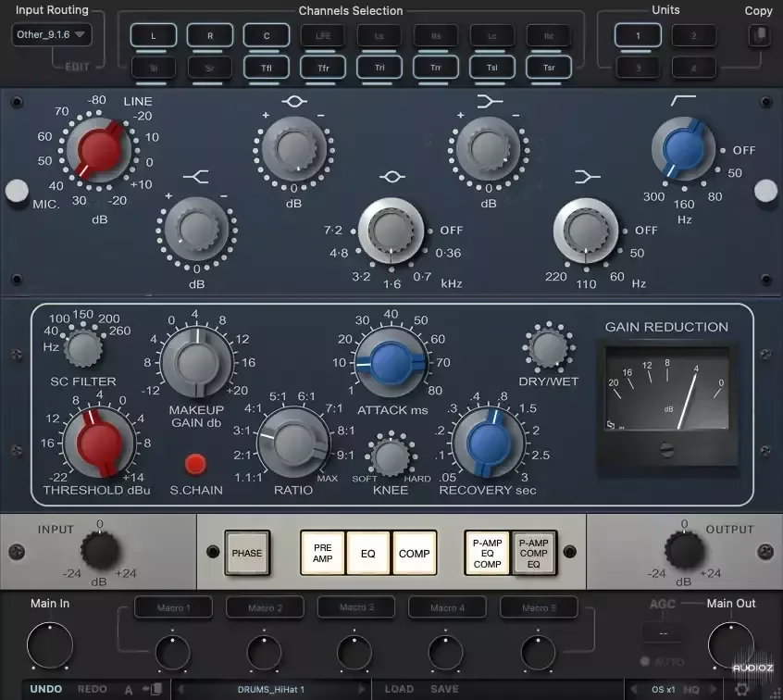Select Unit 3 tab
Image resolution: width=783 pixels, height=700 pixels.
tap(638, 68)
